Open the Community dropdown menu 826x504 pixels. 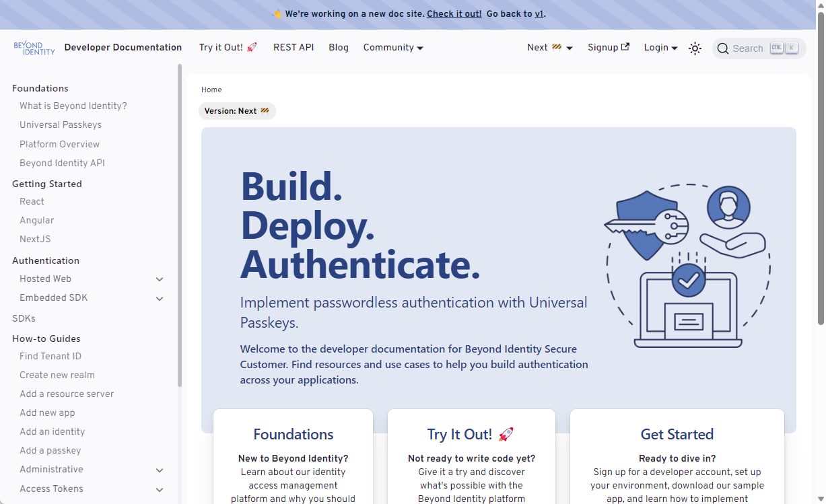click(x=393, y=47)
